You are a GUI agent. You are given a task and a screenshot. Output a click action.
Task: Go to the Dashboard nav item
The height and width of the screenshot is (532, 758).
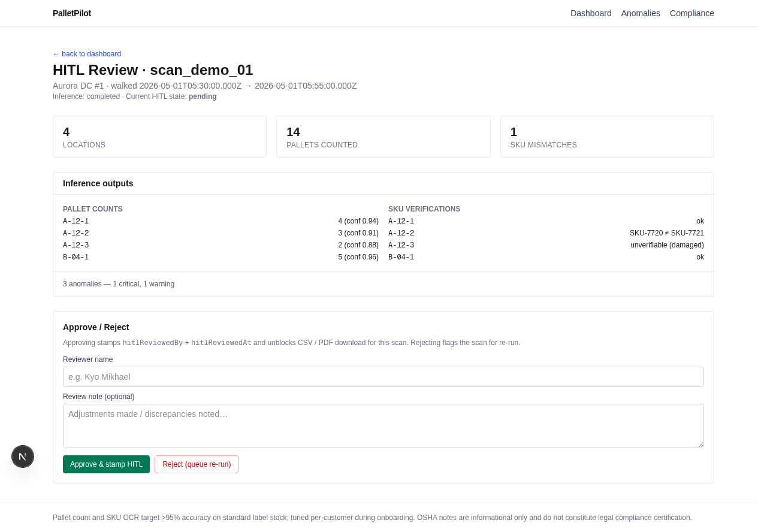click(x=591, y=13)
